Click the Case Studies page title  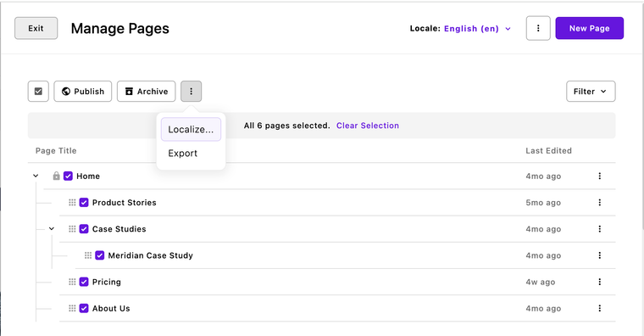coord(119,228)
